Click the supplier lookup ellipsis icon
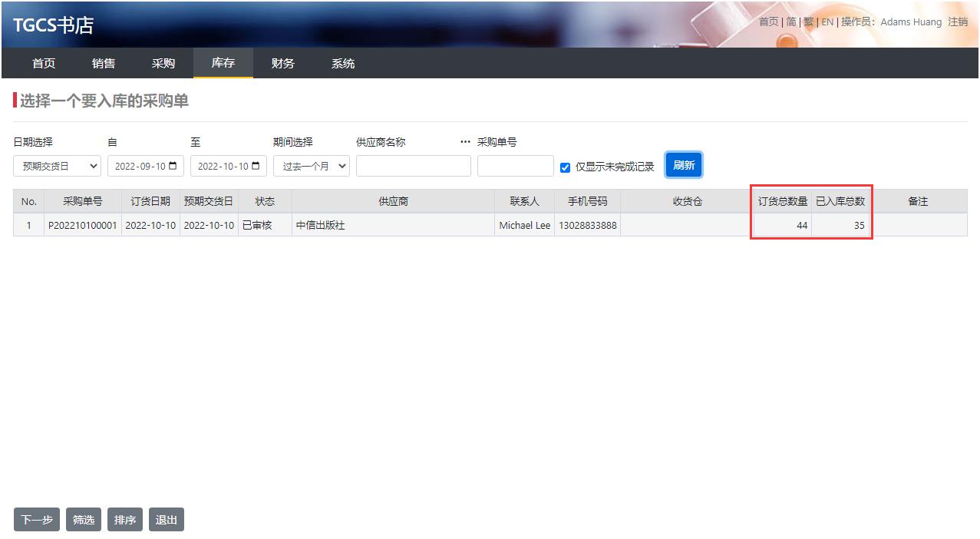This screenshot has width=980, height=539. point(465,142)
